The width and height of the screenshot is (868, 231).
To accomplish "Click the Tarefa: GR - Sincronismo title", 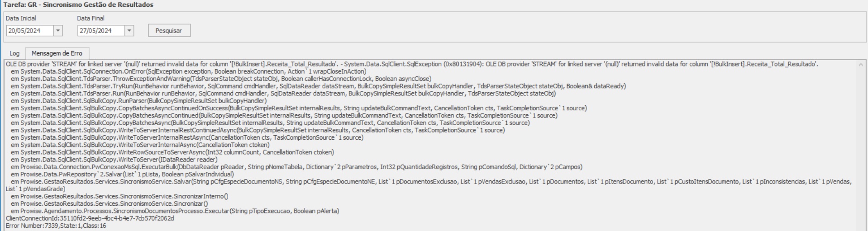I will (x=78, y=5).
